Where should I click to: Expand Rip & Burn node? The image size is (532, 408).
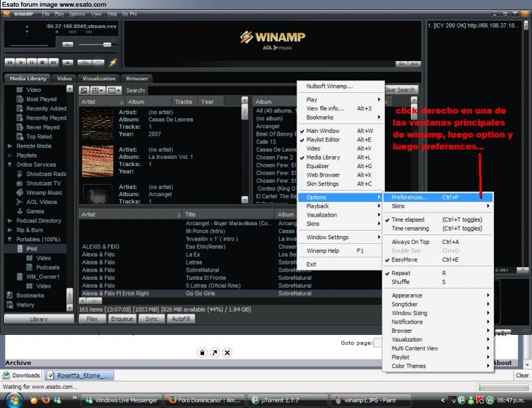point(10,230)
